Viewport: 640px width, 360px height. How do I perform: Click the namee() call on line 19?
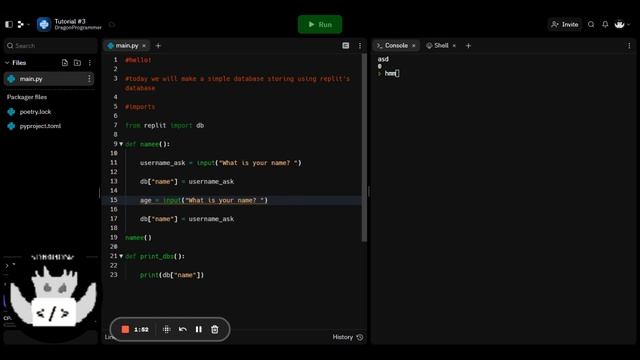[138, 238]
